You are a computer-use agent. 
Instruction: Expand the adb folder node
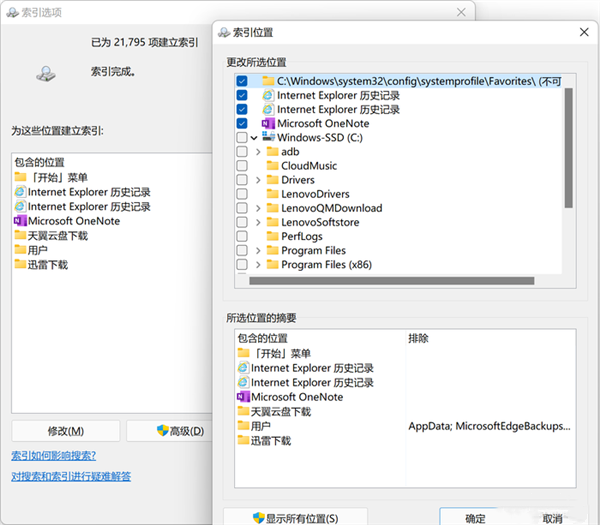258,152
